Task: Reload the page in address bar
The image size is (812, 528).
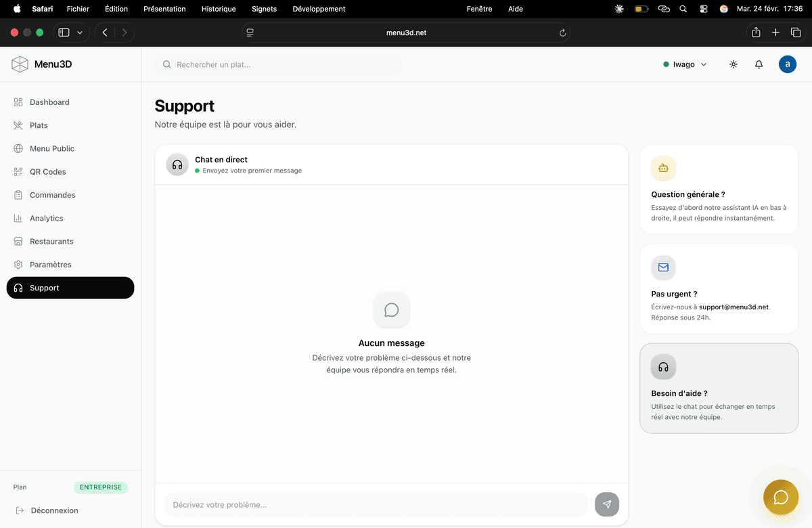Action: (x=562, y=32)
